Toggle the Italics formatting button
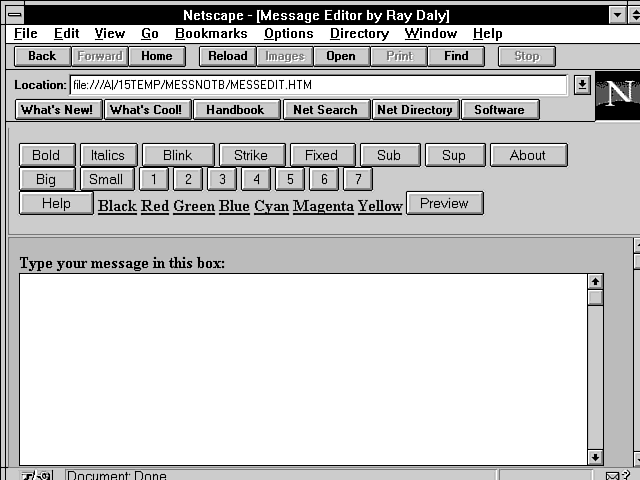Image resolution: width=640 pixels, height=480 pixels. tap(108, 155)
